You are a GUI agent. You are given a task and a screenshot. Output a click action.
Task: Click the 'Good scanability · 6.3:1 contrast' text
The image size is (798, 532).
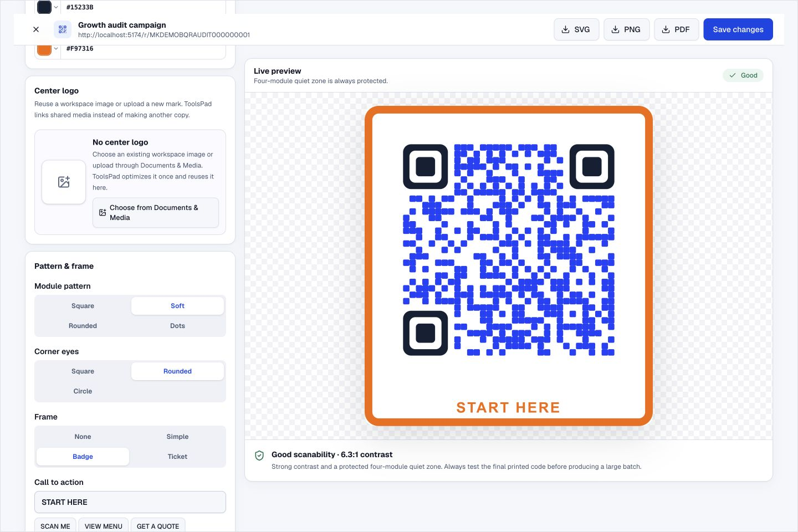(x=332, y=454)
